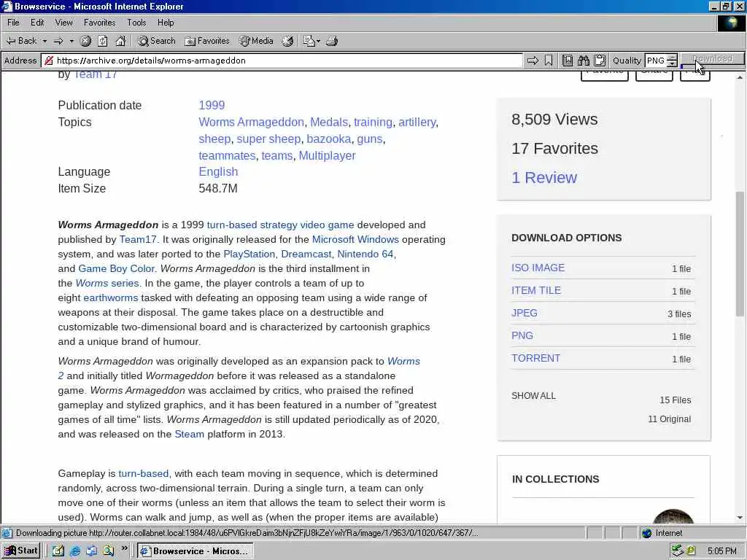Go to the Home page icon
Viewport: 747px width, 560px height.
120,42
